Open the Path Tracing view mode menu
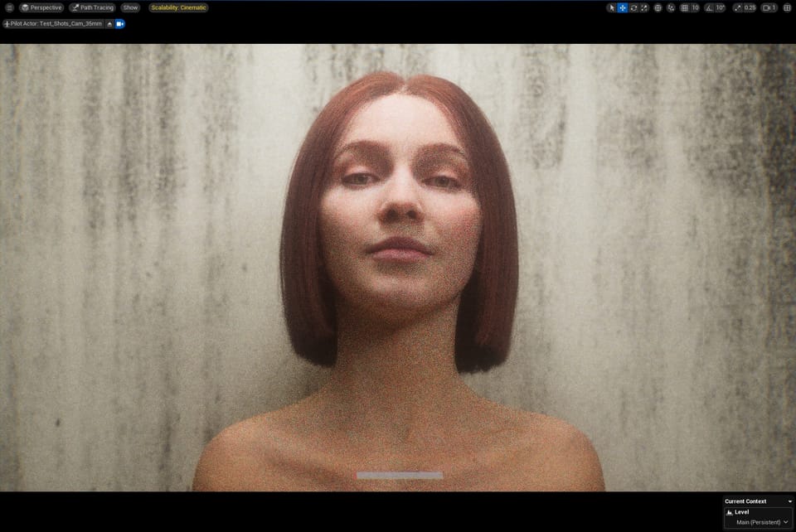Viewport: 796px width, 532px height. 92,7
